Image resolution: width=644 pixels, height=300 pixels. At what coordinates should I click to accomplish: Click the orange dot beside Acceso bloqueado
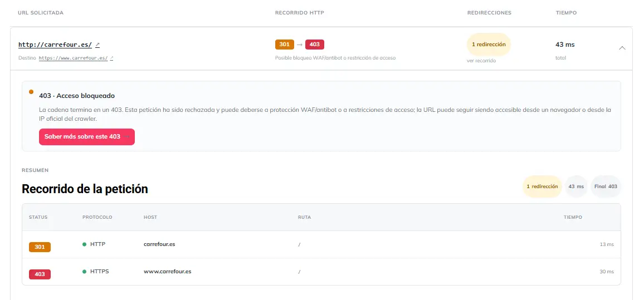pos(31,92)
